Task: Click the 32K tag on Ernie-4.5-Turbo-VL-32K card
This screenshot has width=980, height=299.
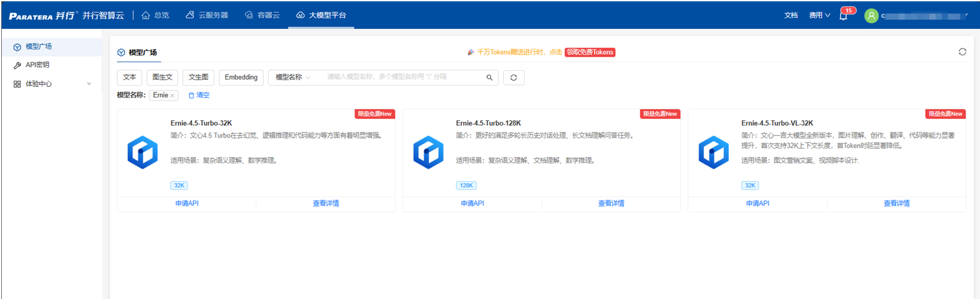Action: click(750, 186)
